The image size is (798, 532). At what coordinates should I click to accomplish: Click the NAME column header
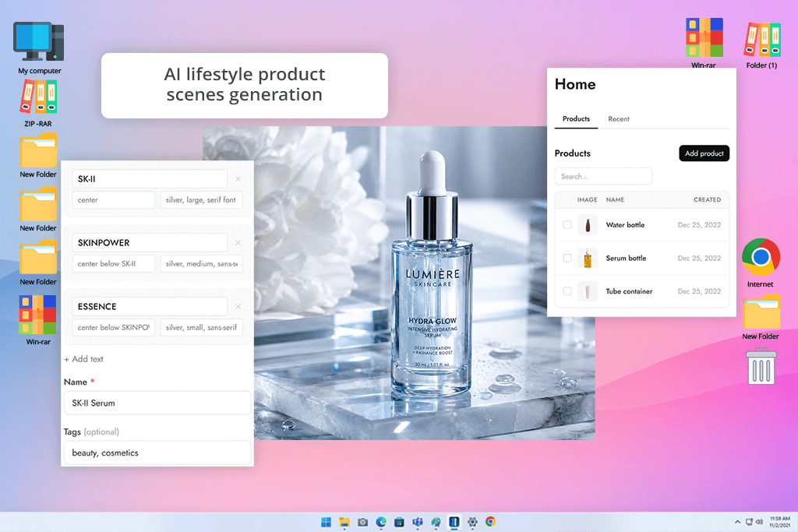pyautogui.click(x=615, y=200)
